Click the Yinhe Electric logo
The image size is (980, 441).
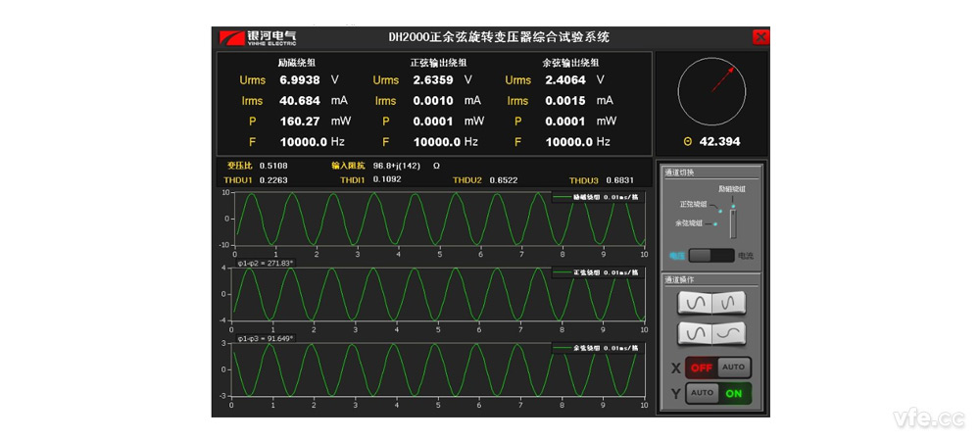[x=256, y=37]
